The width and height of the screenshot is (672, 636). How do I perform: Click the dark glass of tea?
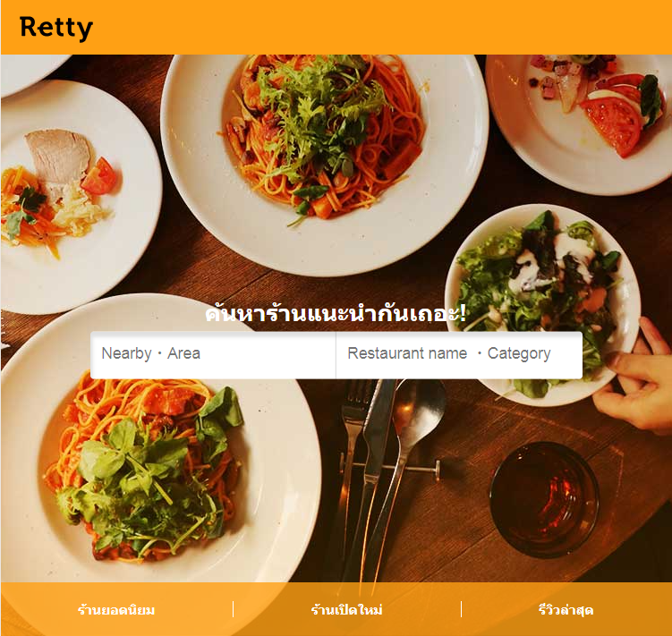pos(544,499)
